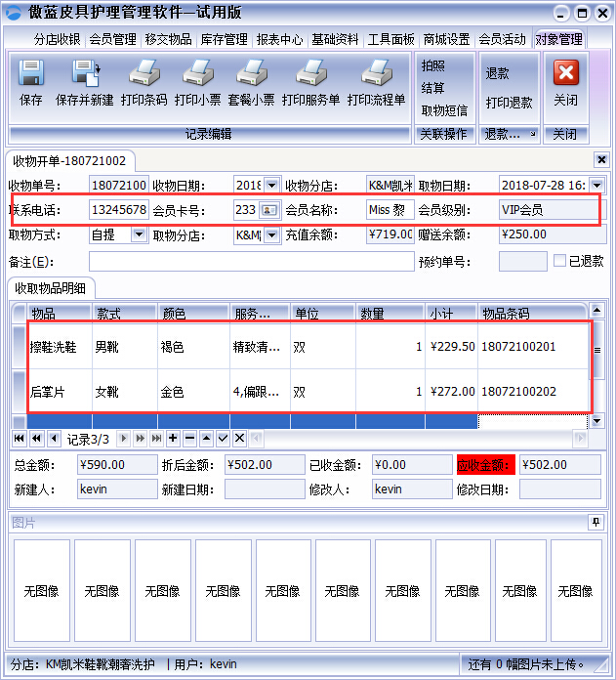Click the 打印小票 (Print Receipt) printer icon
Screen dimensions: 616x680
click(197, 74)
